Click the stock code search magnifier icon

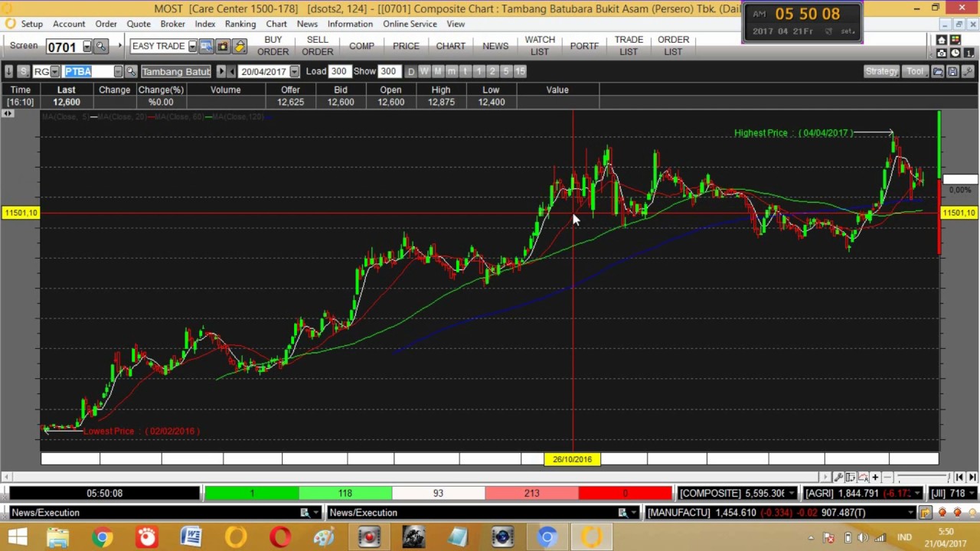coord(131,71)
